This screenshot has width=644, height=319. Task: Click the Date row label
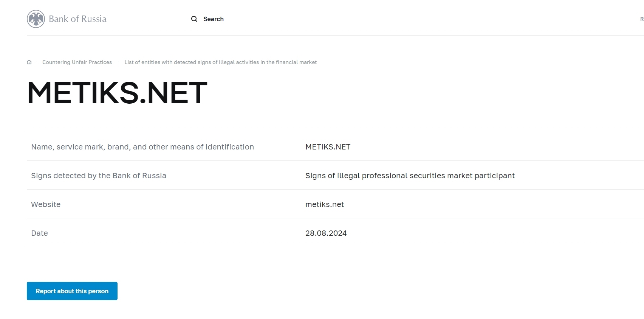pyautogui.click(x=39, y=233)
